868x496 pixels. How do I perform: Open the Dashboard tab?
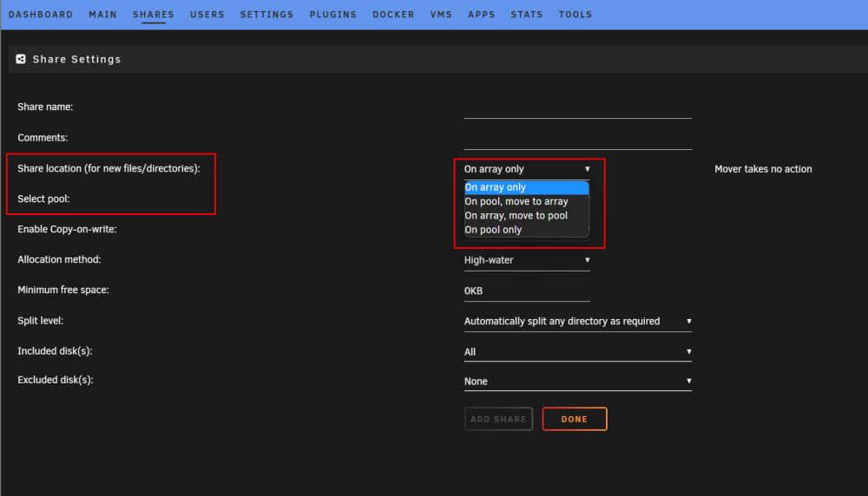click(x=41, y=15)
